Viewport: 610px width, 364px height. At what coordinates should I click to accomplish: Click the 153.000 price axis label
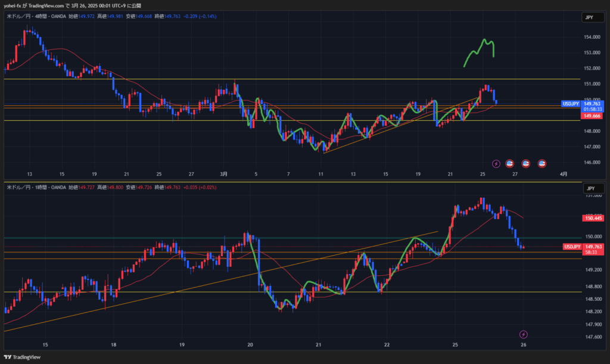[592, 53]
